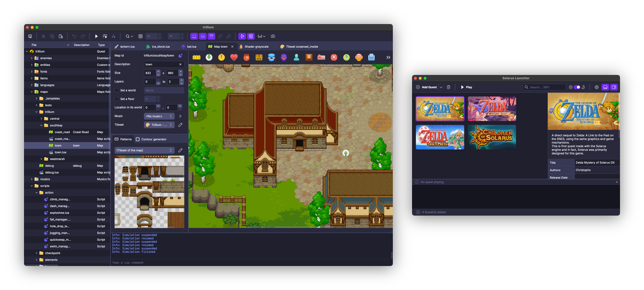
Task: Enable the Set a world checkbox
Action: [115, 90]
